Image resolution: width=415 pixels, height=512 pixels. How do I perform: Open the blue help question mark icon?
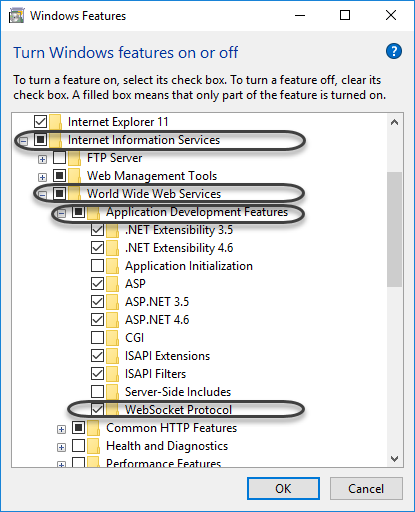(x=394, y=51)
